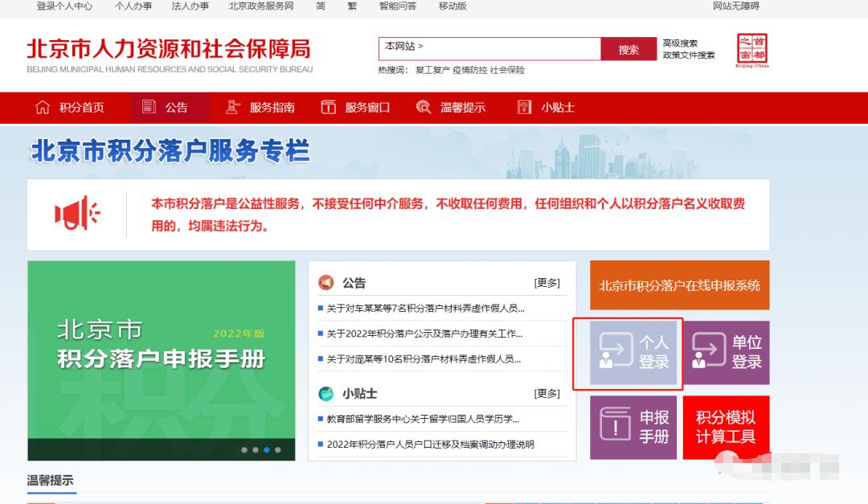Select the fourth carousel dot on banner
868x504 pixels.
tap(277, 449)
